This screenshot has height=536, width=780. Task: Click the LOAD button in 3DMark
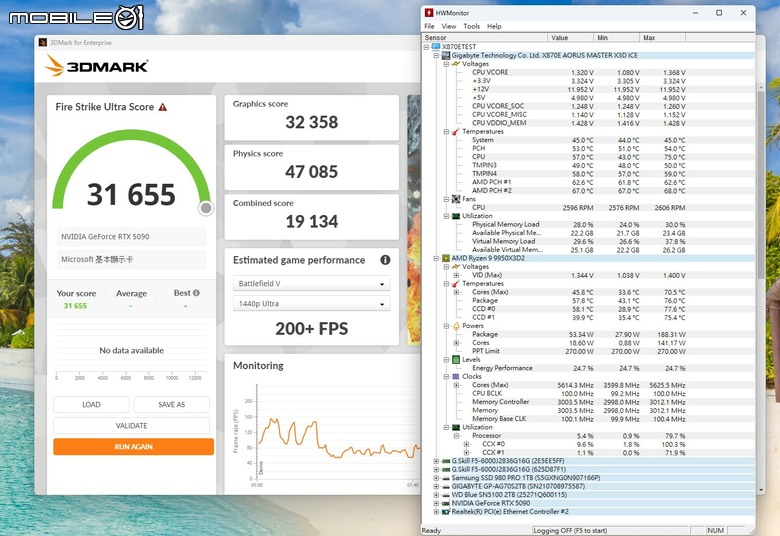(91, 405)
